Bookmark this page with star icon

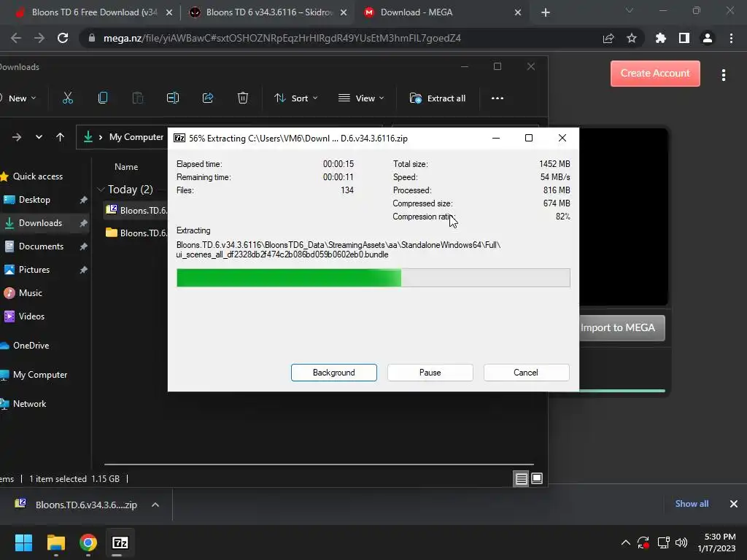(x=632, y=38)
